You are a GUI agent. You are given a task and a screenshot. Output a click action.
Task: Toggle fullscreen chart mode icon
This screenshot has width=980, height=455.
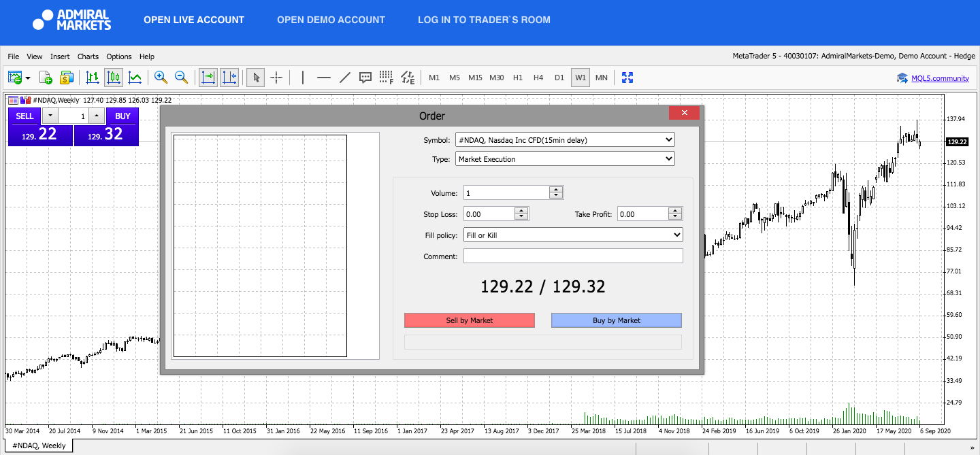pos(627,78)
